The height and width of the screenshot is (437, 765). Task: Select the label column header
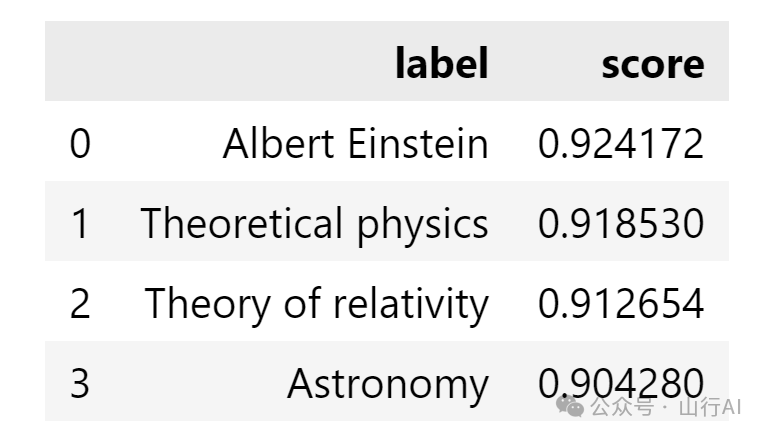tap(441, 64)
